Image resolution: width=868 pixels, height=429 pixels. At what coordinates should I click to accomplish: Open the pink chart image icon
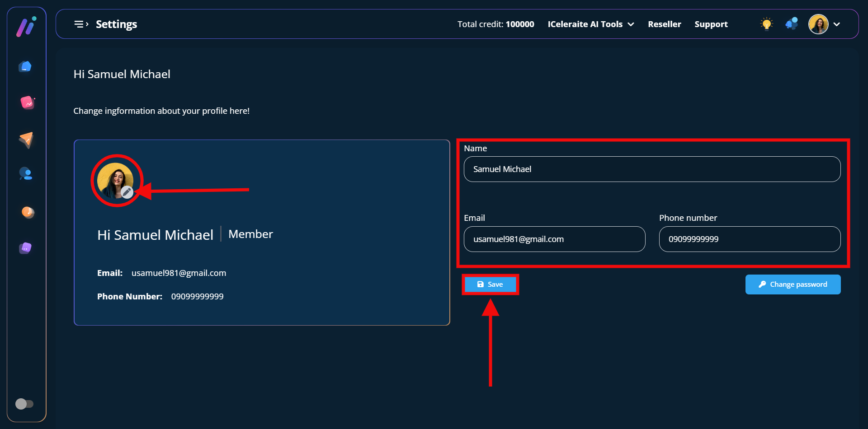click(27, 103)
